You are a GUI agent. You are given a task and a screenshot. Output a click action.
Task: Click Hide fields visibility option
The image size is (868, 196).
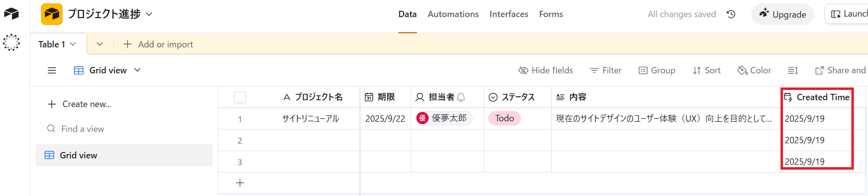pos(545,70)
